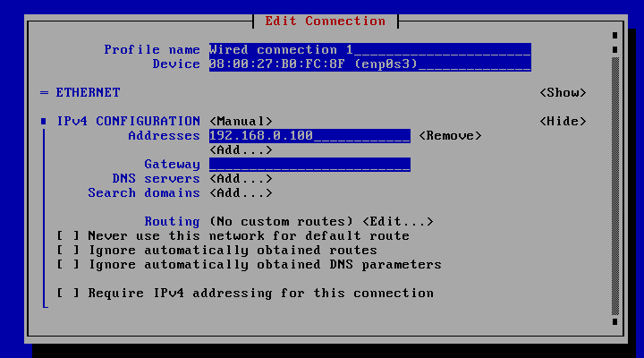644x358 pixels.
Task: Add another address under Addresses
Action: click(241, 149)
